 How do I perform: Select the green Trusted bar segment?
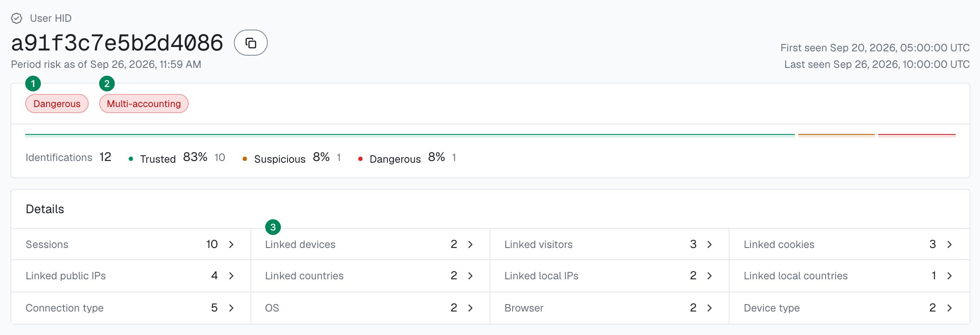click(410, 135)
